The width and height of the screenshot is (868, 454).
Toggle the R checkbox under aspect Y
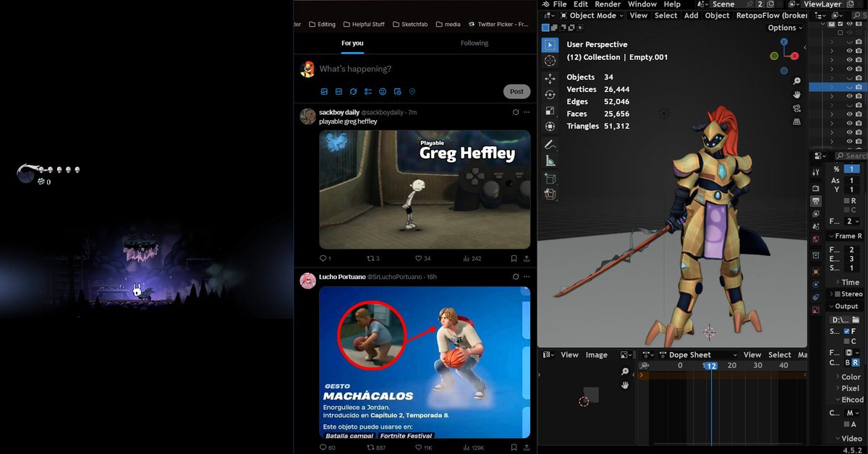(846, 200)
